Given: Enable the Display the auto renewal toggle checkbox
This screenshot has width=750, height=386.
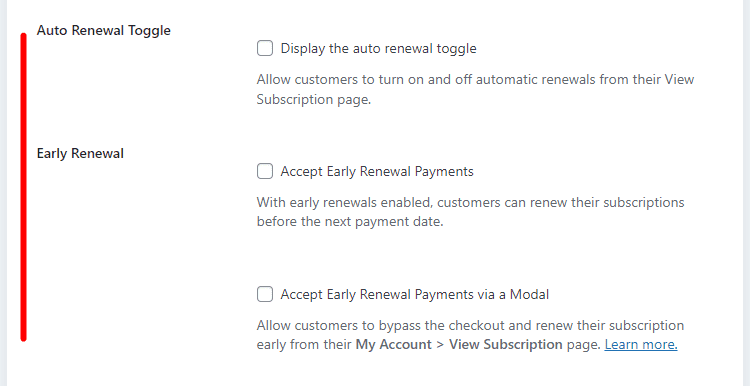Looking at the screenshot, I should tap(265, 48).
